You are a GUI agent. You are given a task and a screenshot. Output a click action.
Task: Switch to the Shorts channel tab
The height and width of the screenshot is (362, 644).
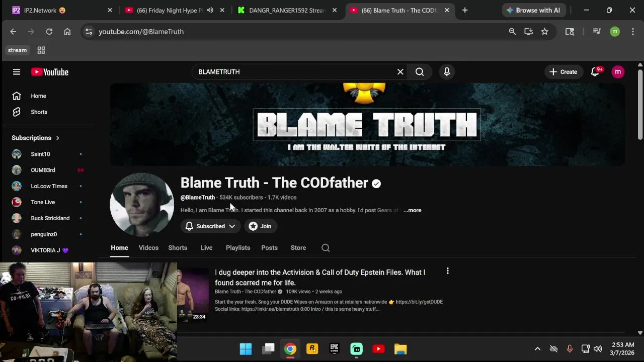(x=178, y=248)
